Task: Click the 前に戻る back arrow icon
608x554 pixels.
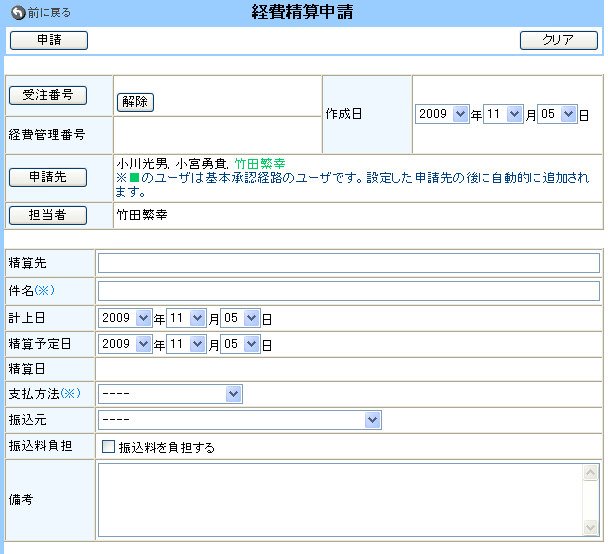Action: coord(18,13)
